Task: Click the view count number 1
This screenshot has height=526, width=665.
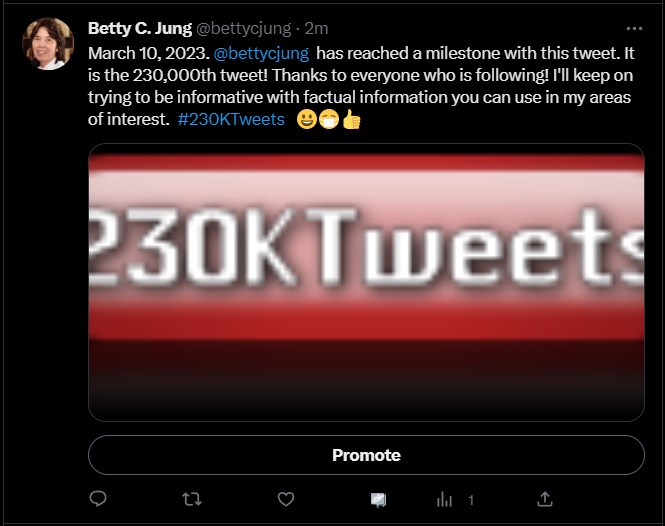Action: tap(471, 499)
